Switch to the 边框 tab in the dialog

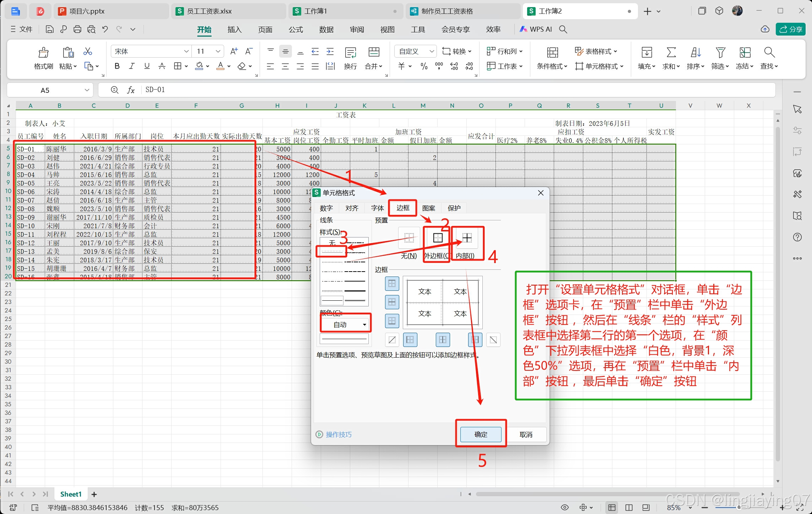tap(402, 208)
